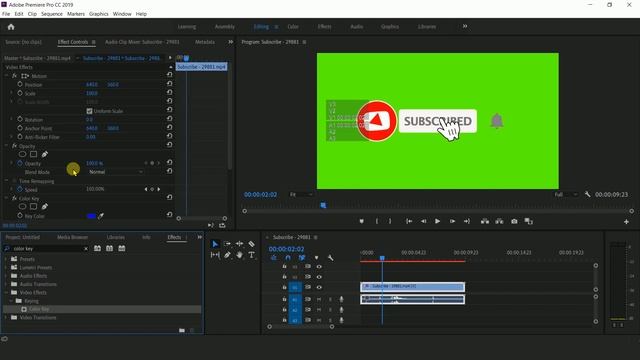Select Color Key effect in list
The height and width of the screenshot is (360, 640).
click(x=101, y=309)
